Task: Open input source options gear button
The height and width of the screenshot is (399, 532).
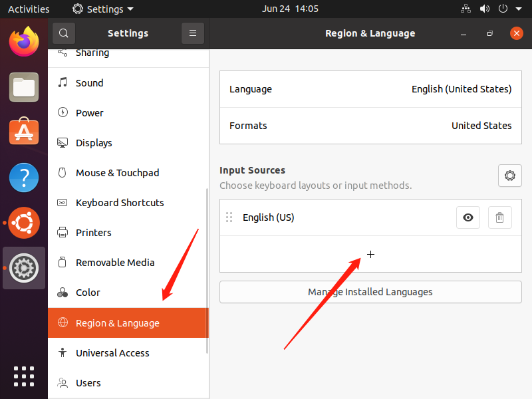Action: pyautogui.click(x=509, y=176)
